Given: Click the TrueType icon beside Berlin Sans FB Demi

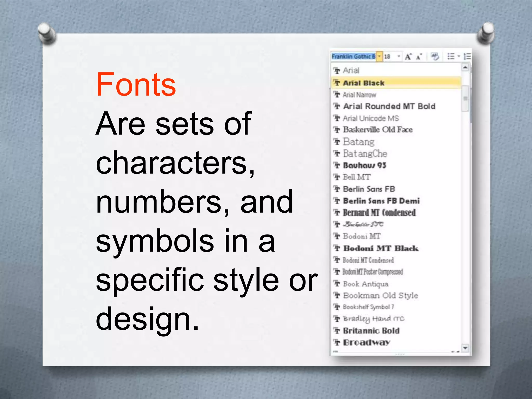Looking at the screenshot, I should (337, 201).
